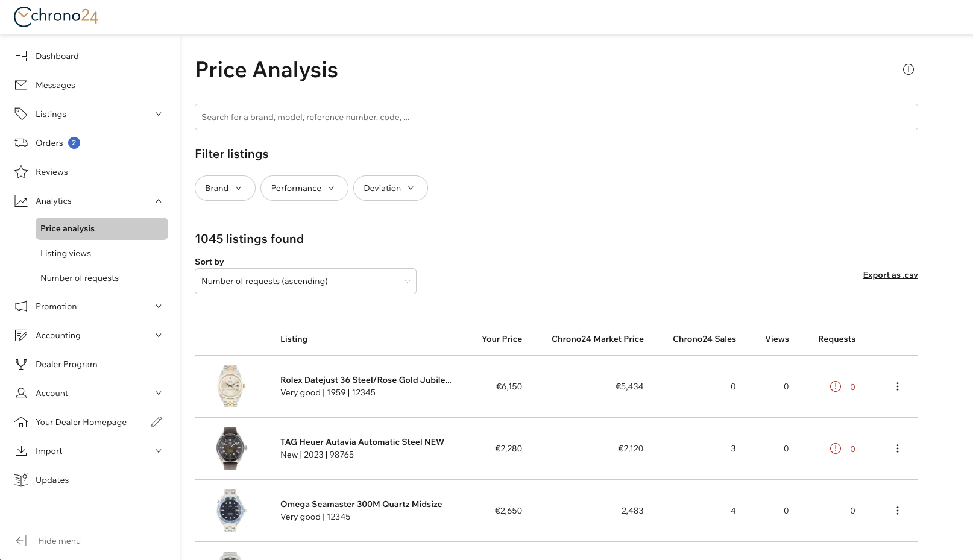Expand the Listings submenu chevron
The image size is (973, 560).
(x=159, y=114)
